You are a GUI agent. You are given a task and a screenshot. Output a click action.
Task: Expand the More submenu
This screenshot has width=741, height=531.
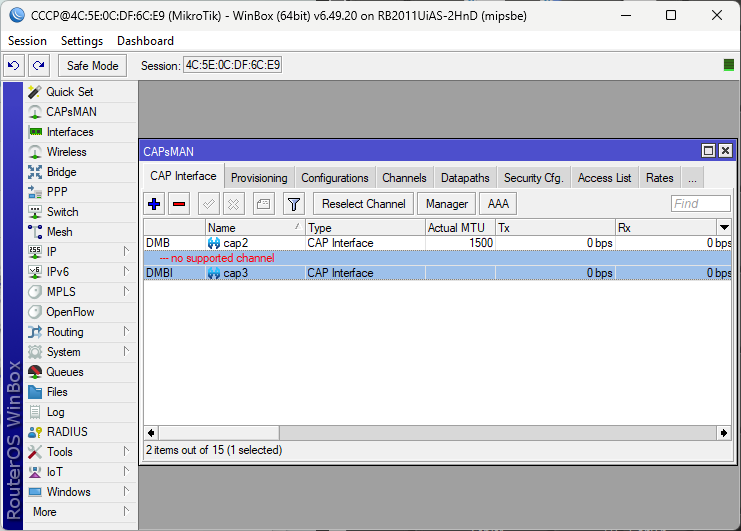pyautogui.click(x=126, y=511)
